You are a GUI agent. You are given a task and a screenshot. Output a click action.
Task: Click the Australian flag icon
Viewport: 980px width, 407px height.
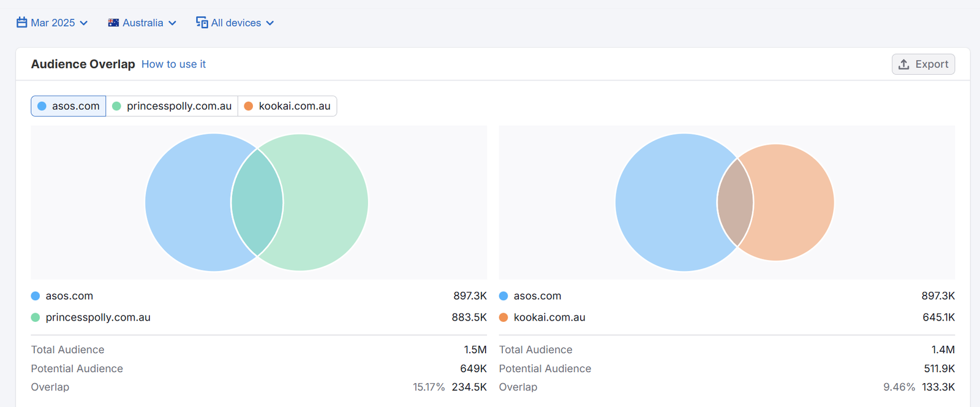[113, 23]
